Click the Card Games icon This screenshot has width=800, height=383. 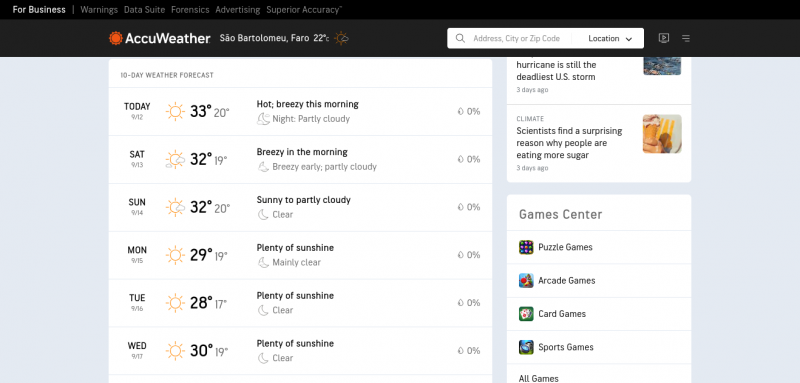526,314
